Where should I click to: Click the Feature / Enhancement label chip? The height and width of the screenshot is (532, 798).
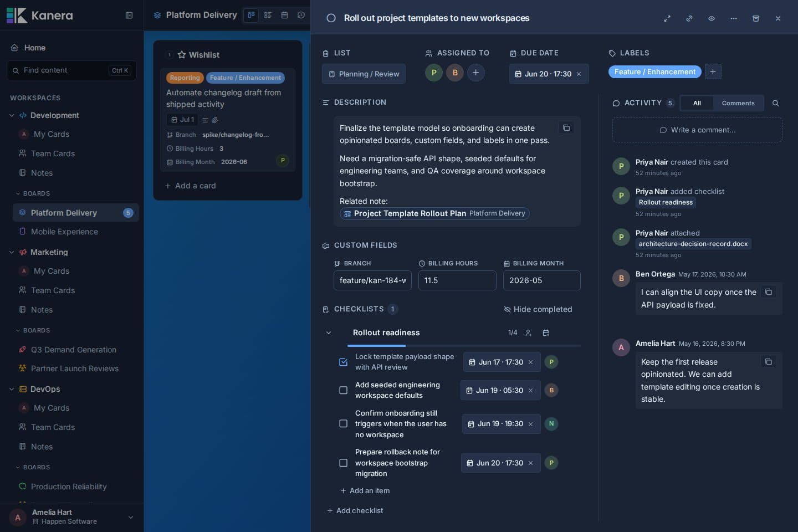[655, 72]
